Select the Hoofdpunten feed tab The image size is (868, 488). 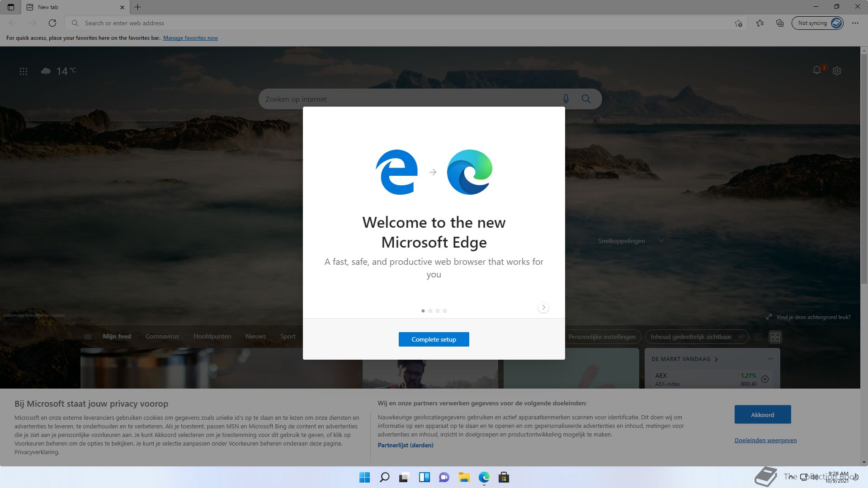(x=212, y=337)
